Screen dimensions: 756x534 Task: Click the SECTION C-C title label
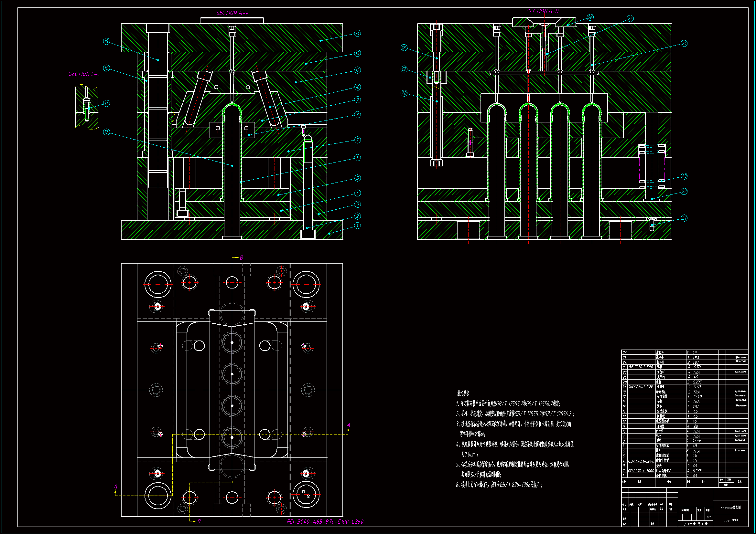click(x=84, y=74)
